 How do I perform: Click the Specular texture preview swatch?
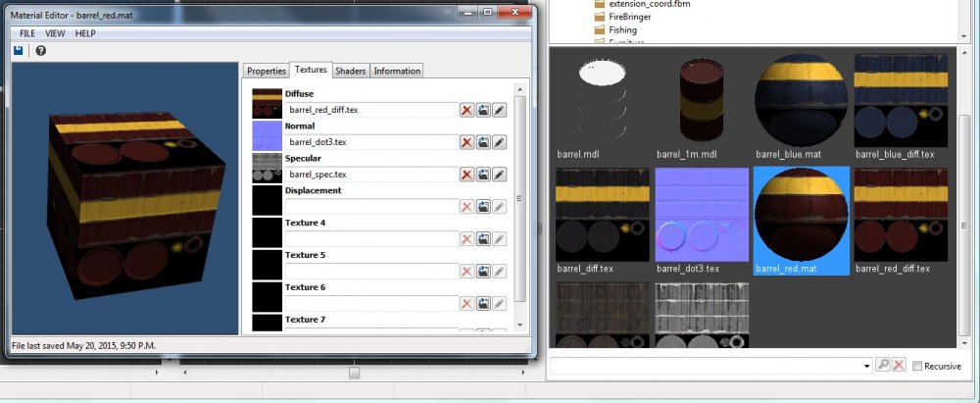pos(267,169)
